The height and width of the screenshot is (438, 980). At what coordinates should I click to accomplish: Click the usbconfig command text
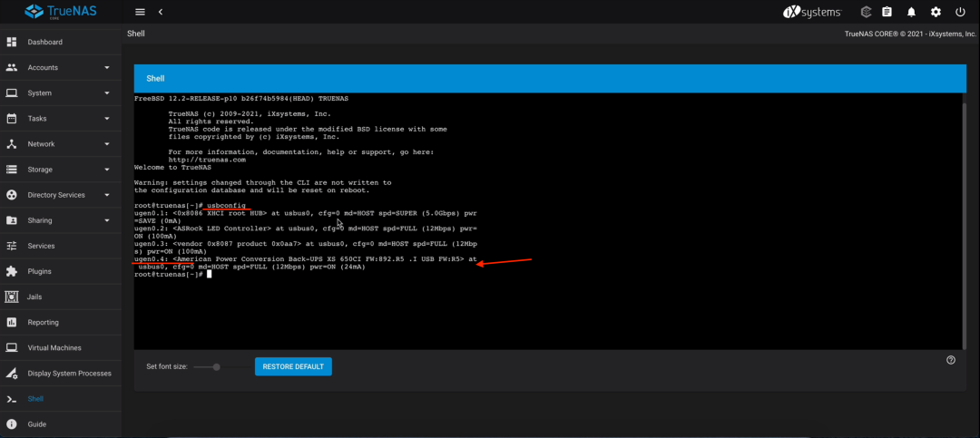click(228, 206)
